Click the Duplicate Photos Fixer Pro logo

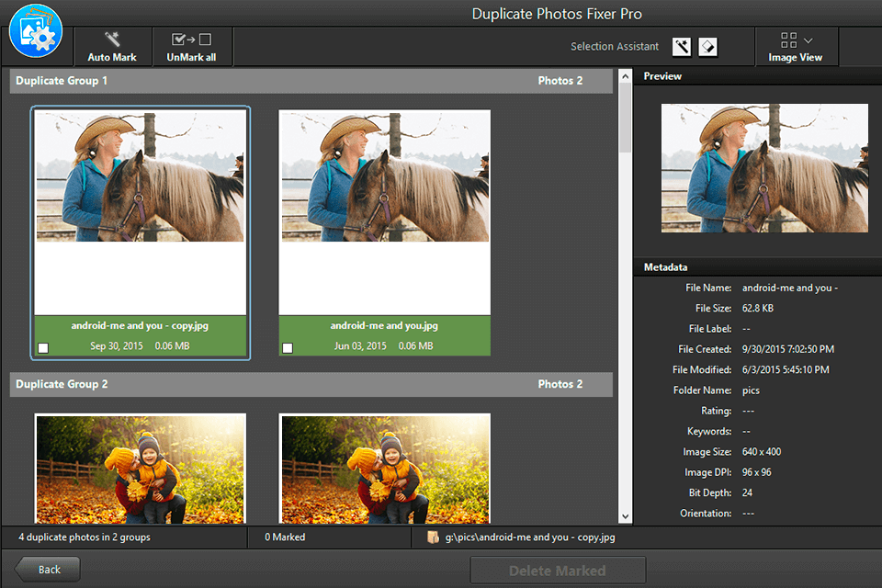pos(35,31)
